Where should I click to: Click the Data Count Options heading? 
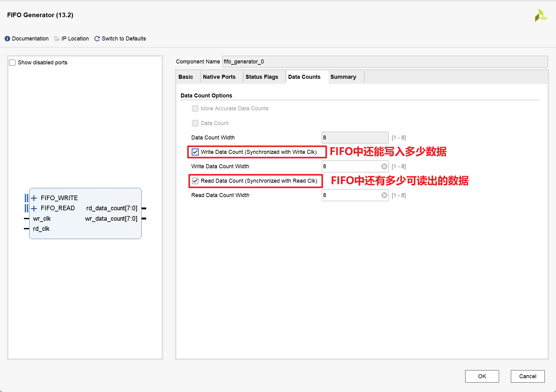tap(206, 96)
